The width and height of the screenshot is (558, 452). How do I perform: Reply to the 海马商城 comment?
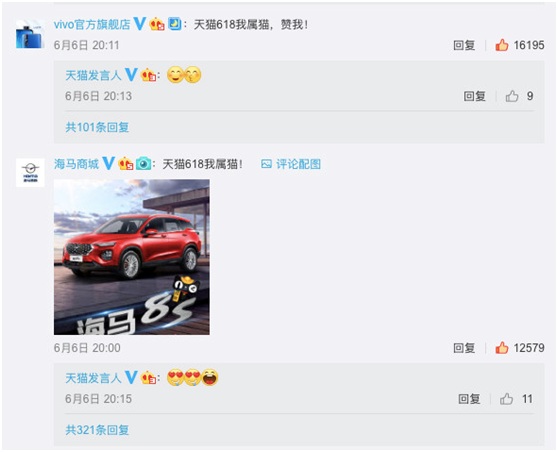pos(464,348)
